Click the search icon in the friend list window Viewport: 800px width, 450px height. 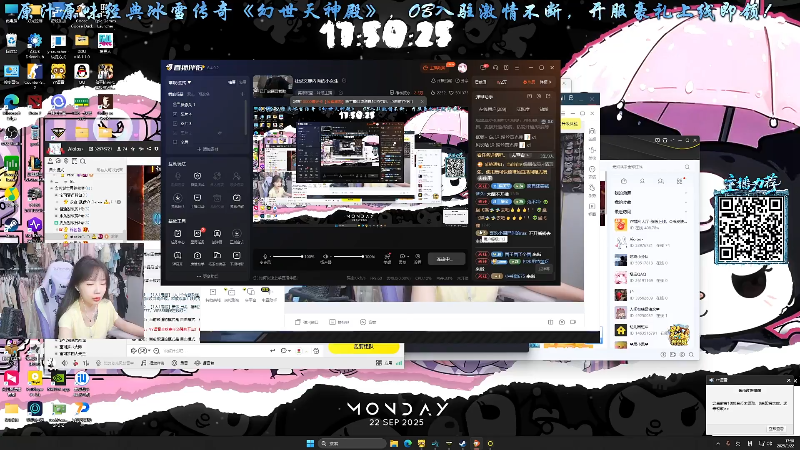[687, 167]
